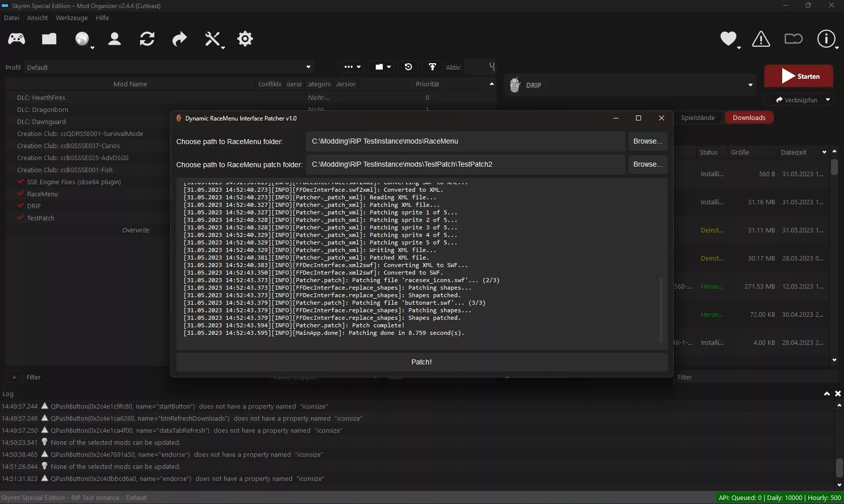Open dropdown arrow beside tools icon
The width and height of the screenshot is (844, 504).
point(223,48)
